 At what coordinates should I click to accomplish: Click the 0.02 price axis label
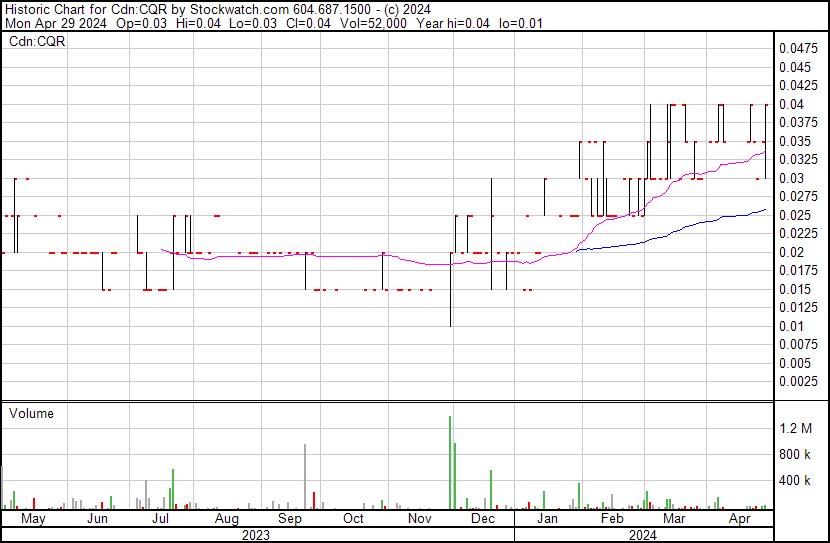[x=791, y=252]
